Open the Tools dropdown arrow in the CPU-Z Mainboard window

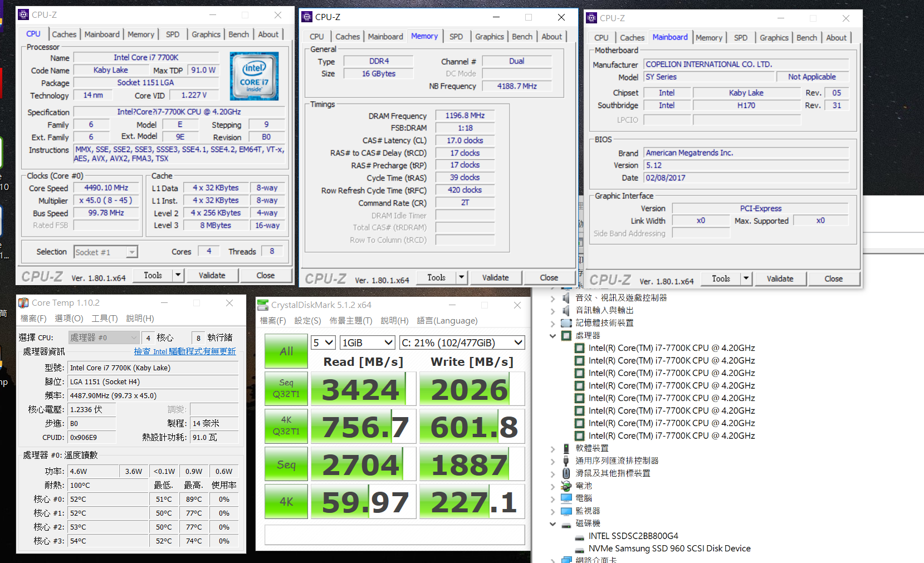coord(746,278)
